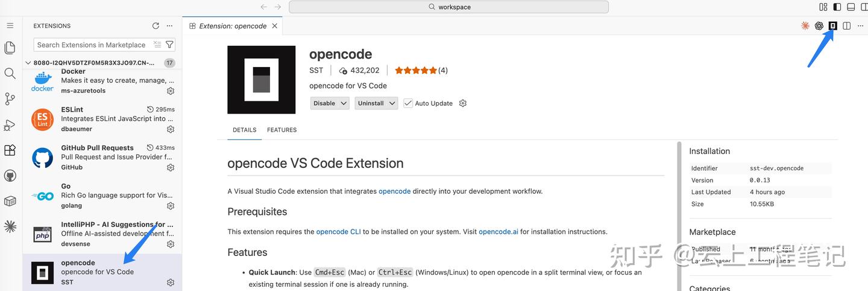
Task: Select the Go extension in list
Action: tap(102, 196)
